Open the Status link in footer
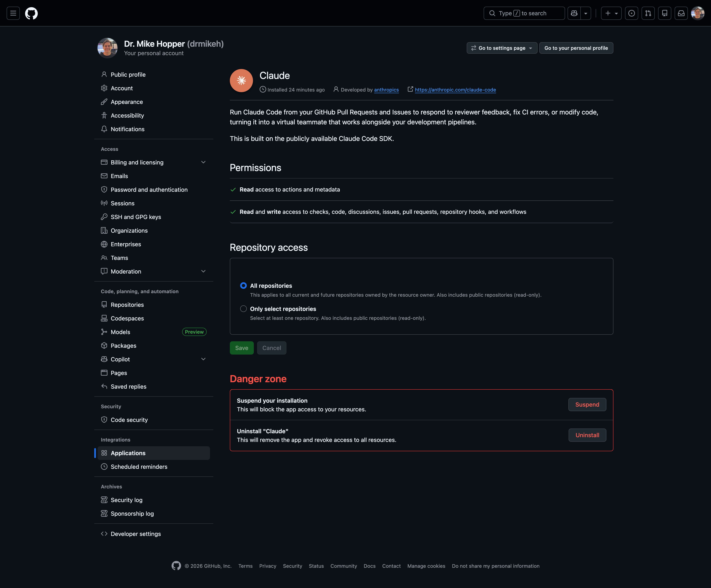 pos(316,566)
